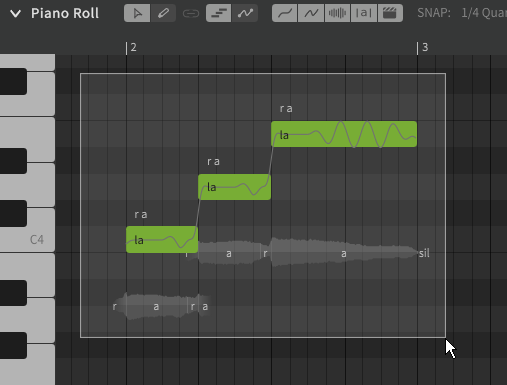Select the long top 'la' note with vibrato

click(x=344, y=134)
